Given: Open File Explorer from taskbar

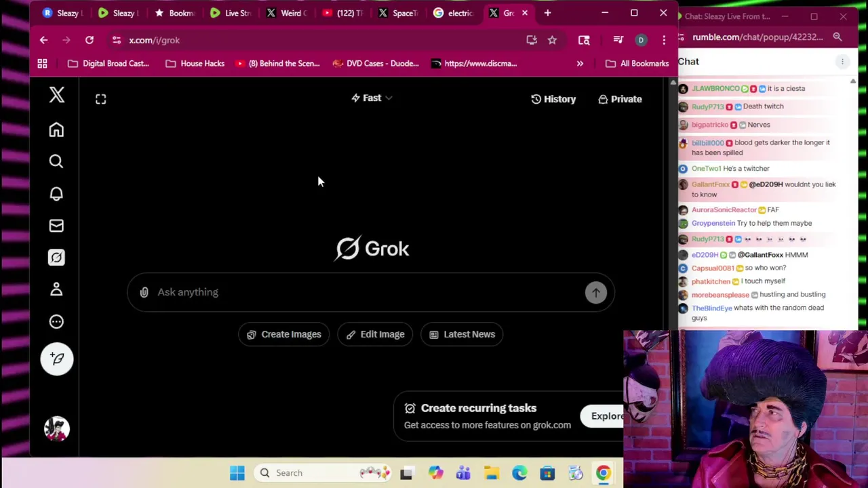Looking at the screenshot, I should pos(491,473).
